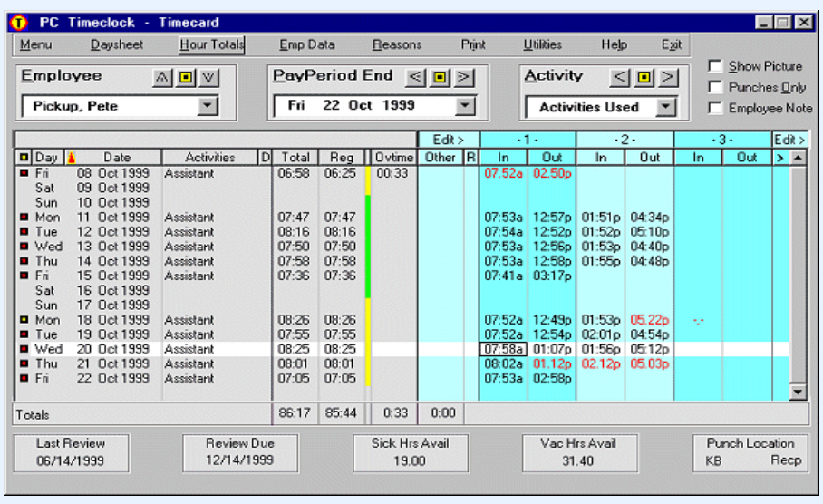Screen dimensions: 823x504
Task: Click PayPeriod End center yellow button
Action: [x=440, y=77]
